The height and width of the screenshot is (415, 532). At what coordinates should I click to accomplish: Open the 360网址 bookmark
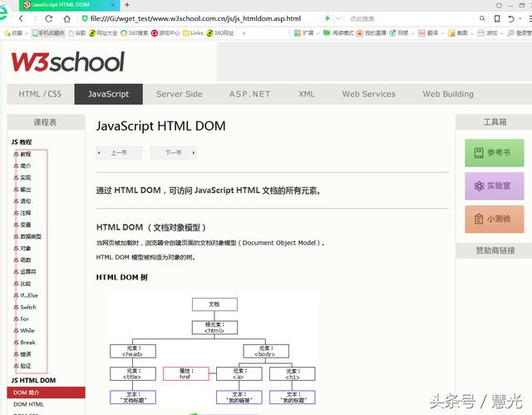click(220, 33)
